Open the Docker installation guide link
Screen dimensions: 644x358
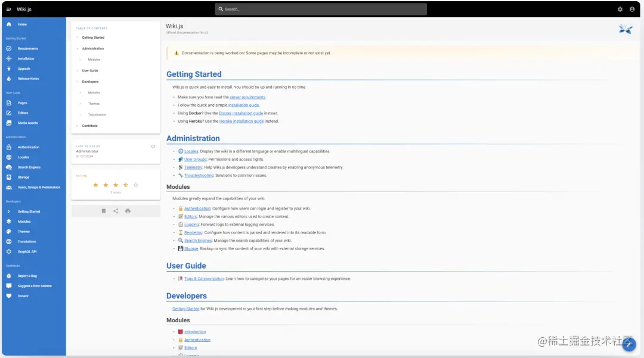pos(241,113)
